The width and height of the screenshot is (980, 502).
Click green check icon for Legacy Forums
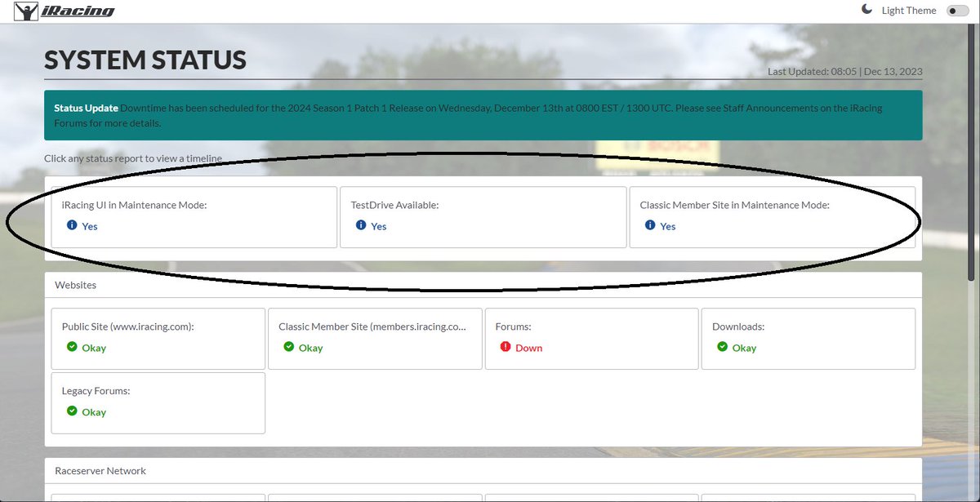[x=72, y=411]
